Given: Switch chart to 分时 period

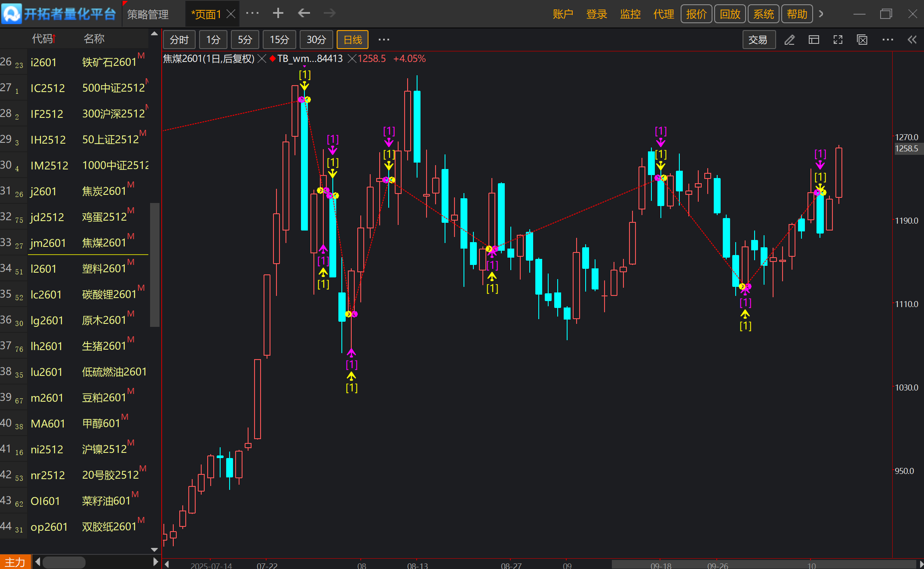Looking at the screenshot, I should tap(179, 40).
